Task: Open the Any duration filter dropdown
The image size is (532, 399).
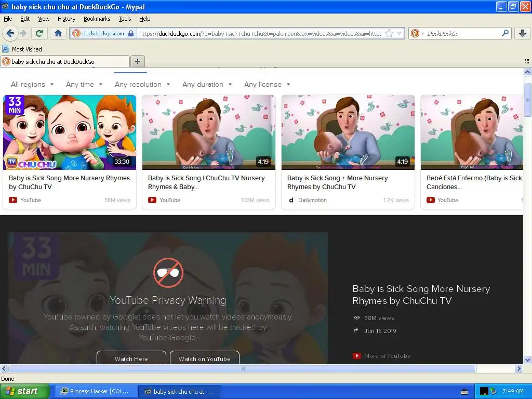Action: (x=207, y=85)
